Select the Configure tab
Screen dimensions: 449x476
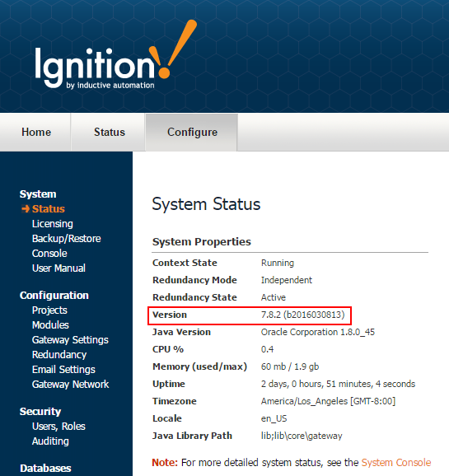pyautogui.click(x=192, y=132)
